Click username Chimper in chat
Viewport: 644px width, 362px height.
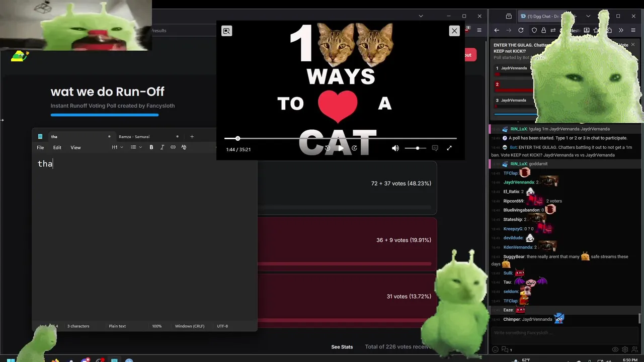[x=512, y=319]
